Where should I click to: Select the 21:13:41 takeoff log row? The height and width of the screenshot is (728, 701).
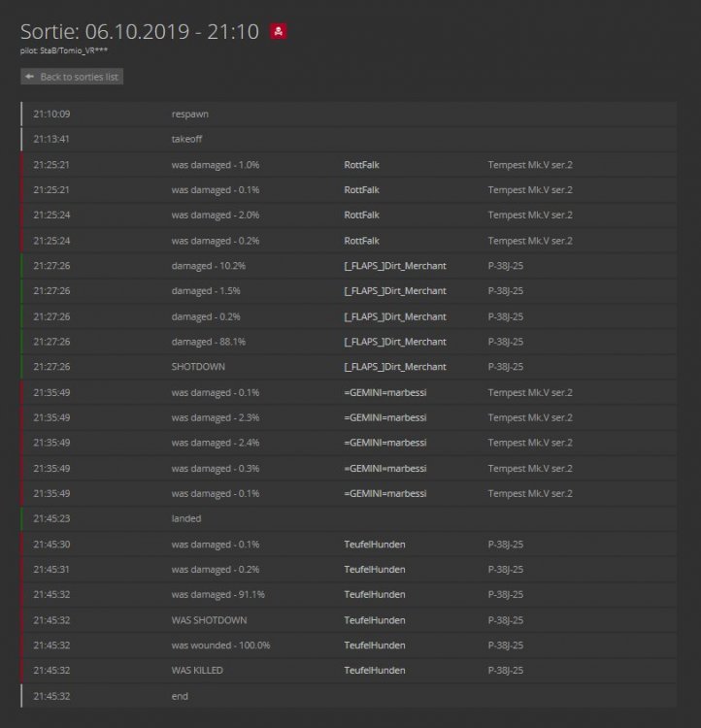point(348,140)
